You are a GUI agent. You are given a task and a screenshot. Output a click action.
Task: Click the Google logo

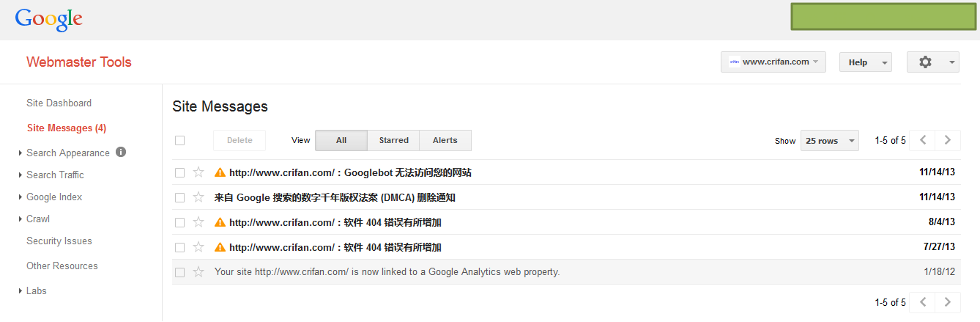48,20
